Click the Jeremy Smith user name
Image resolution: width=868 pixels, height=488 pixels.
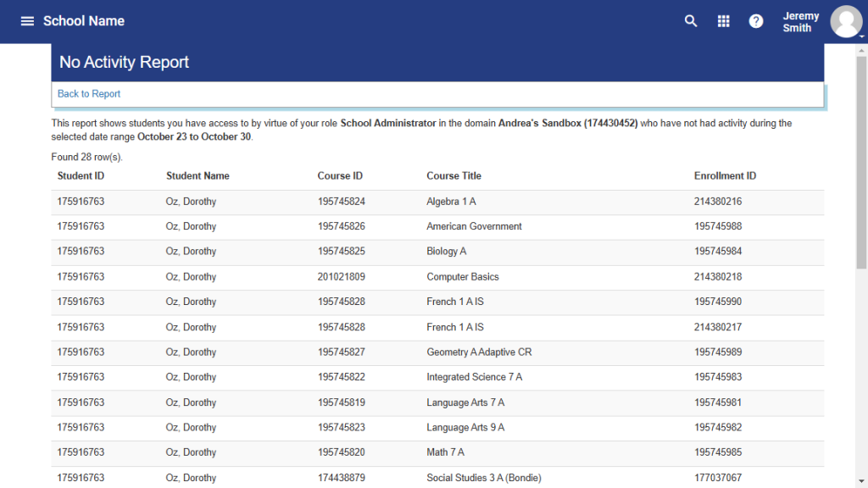click(800, 22)
